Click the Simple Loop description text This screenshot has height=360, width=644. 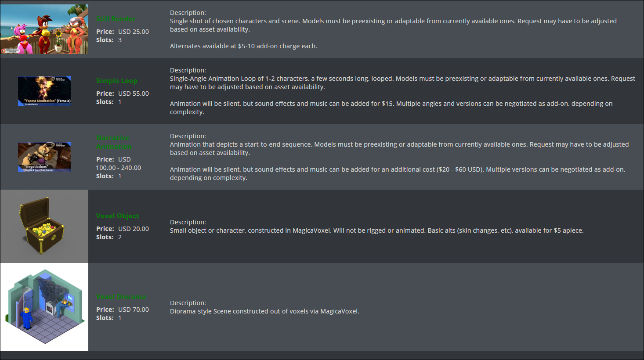402,83
